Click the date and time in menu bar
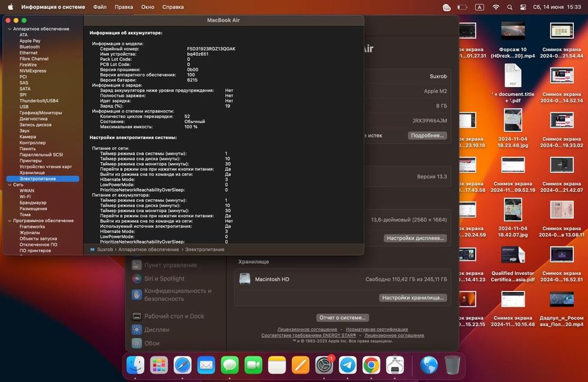 tap(557, 6)
